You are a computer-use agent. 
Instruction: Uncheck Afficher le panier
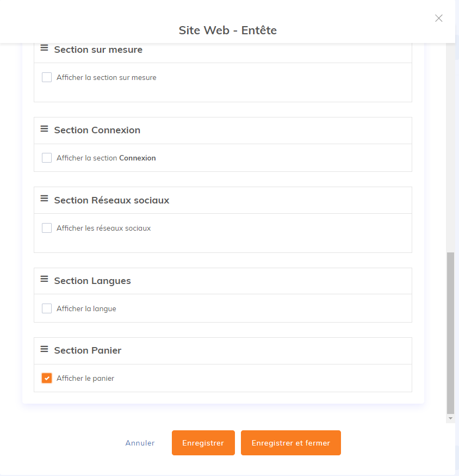click(47, 378)
